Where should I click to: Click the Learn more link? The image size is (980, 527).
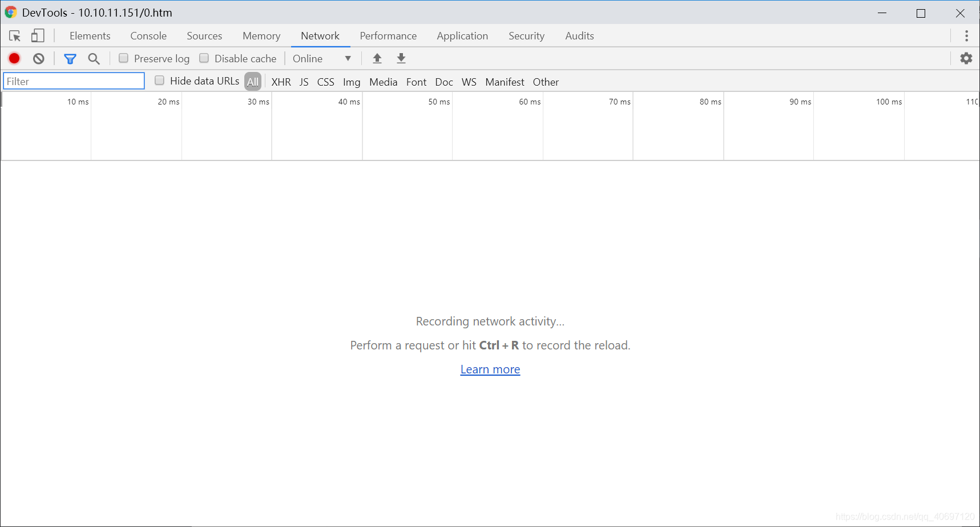point(490,369)
